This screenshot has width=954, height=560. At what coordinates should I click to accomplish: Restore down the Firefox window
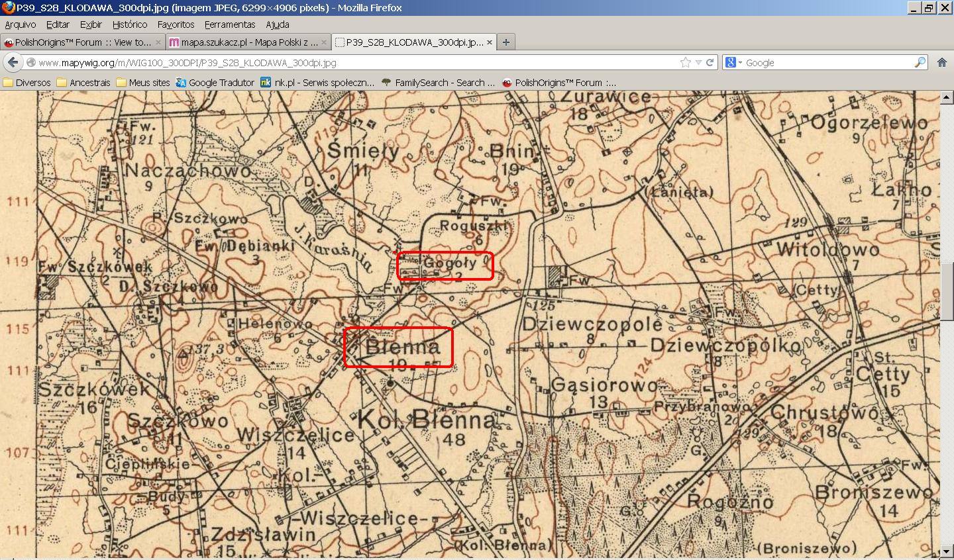[929, 8]
